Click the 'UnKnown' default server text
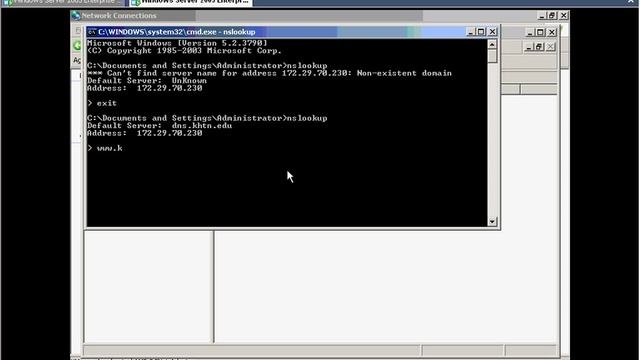 [189, 81]
